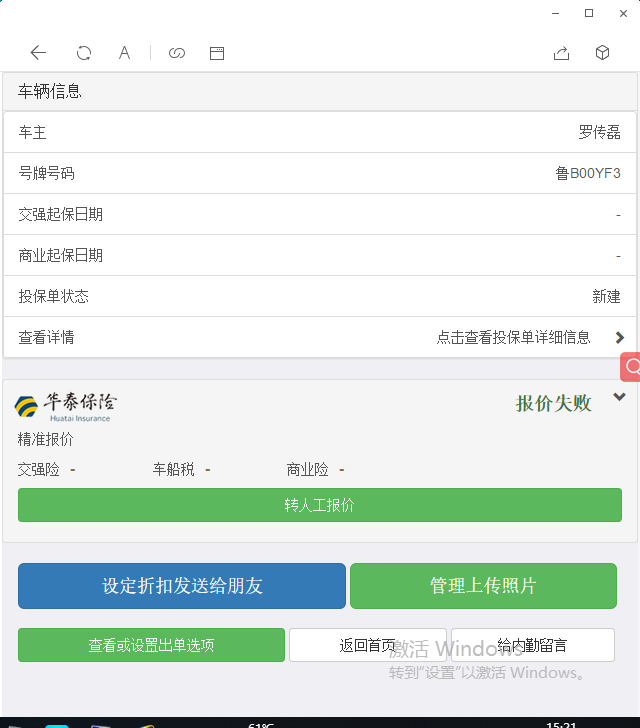Click 查看或设置出单选项 button
Screen dimensions: 640x728
[x=151, y=645]
